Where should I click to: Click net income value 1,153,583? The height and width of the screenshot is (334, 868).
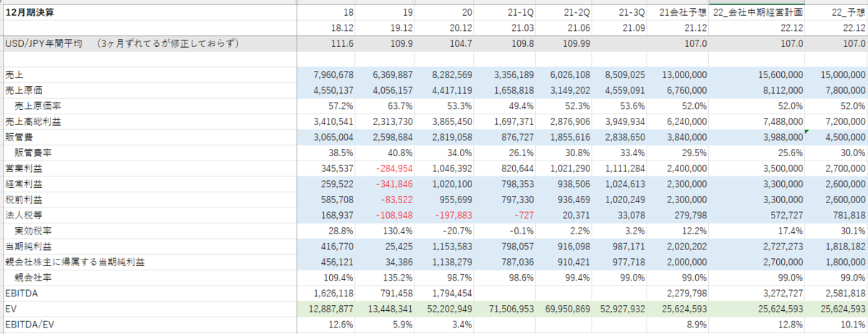pyautogui.click(x=452, y=246)
